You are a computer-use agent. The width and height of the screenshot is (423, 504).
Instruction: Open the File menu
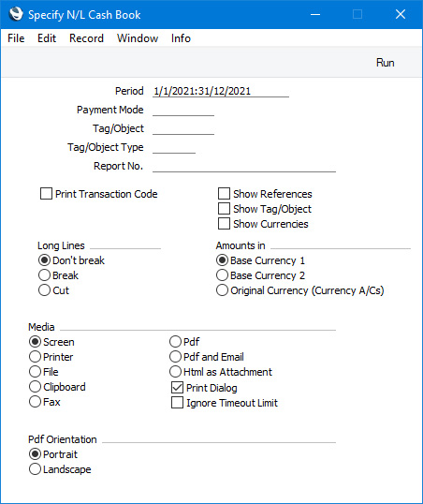16,38
